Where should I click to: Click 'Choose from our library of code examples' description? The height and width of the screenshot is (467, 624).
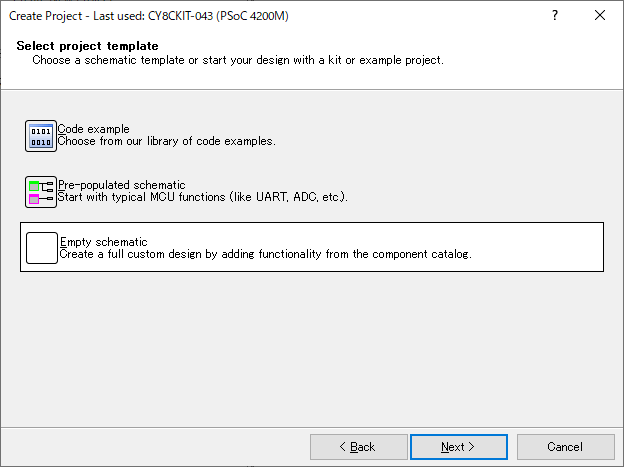[167, 141]
